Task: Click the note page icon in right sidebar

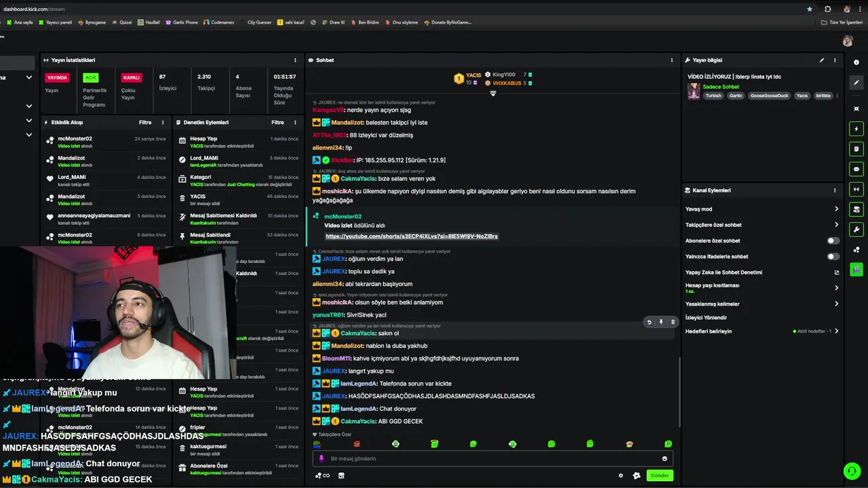Action: point(856,148)
